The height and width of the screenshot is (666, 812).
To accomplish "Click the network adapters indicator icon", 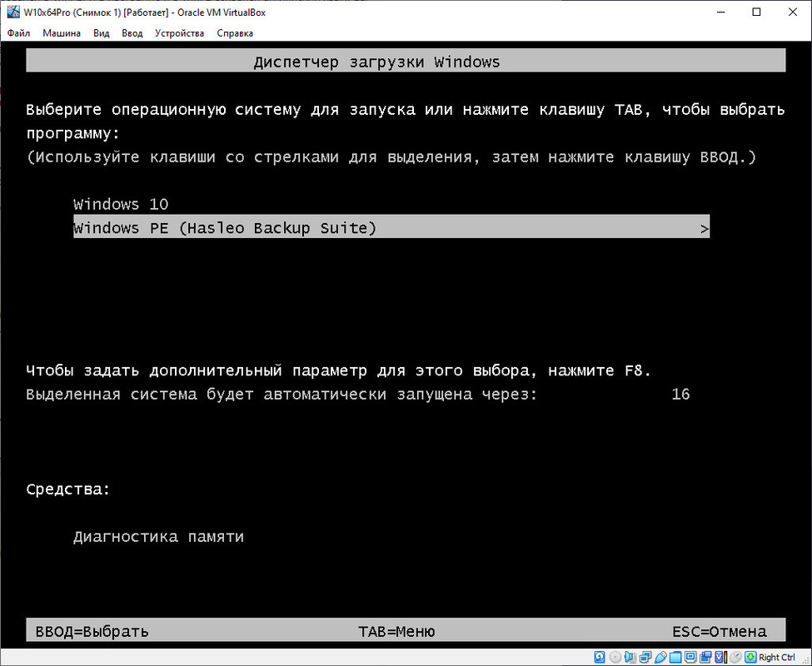I will (x=645, y=657).
